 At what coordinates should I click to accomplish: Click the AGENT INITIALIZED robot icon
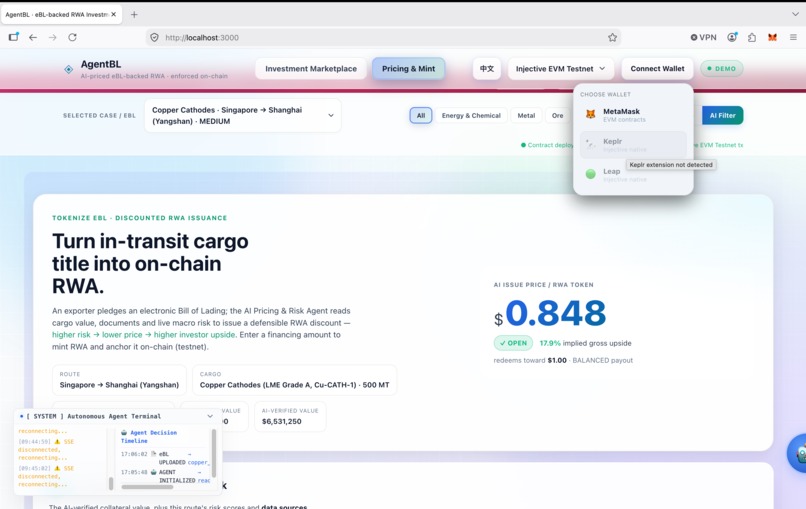point(153,472)
